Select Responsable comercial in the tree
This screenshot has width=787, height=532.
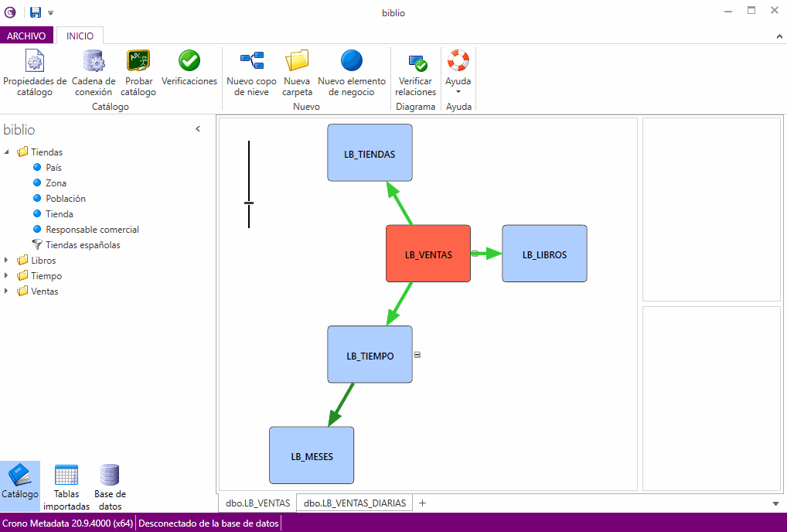[92, 230]
